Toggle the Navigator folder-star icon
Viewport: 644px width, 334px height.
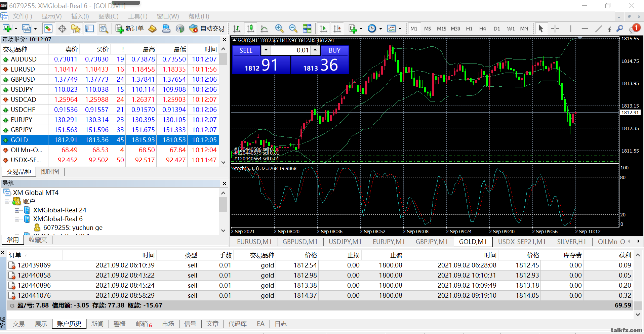pyautogui.click(x=76, y=29)
